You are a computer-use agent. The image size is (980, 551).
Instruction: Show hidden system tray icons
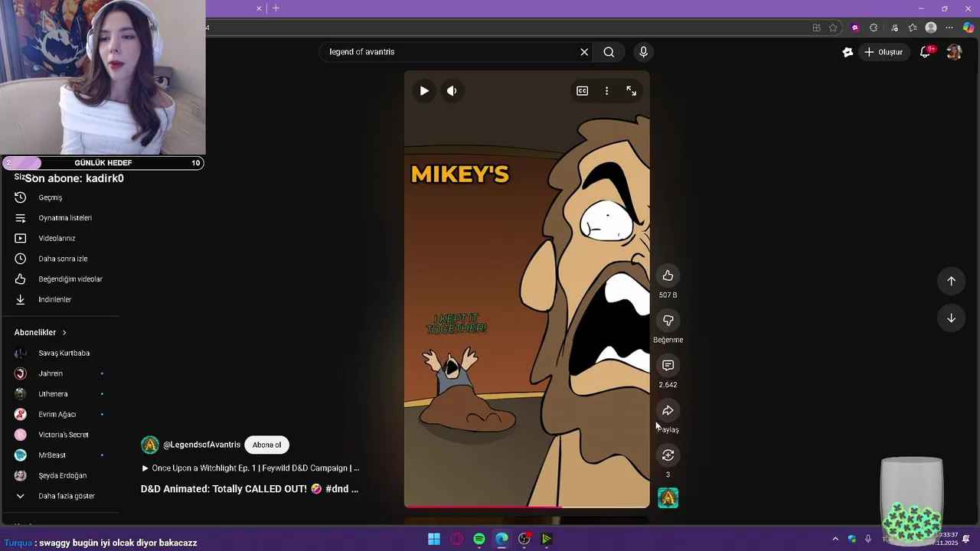(x=835, y=539)
